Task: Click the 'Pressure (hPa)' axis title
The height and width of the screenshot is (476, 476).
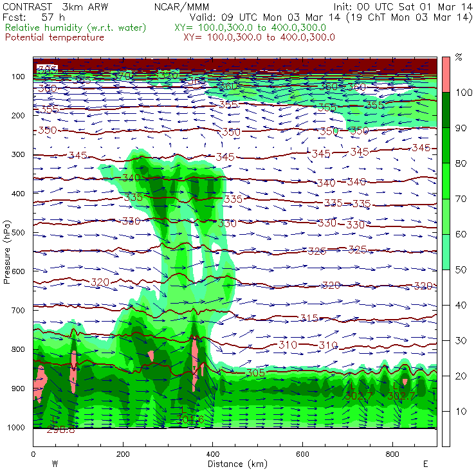Action: coord(7,252)
